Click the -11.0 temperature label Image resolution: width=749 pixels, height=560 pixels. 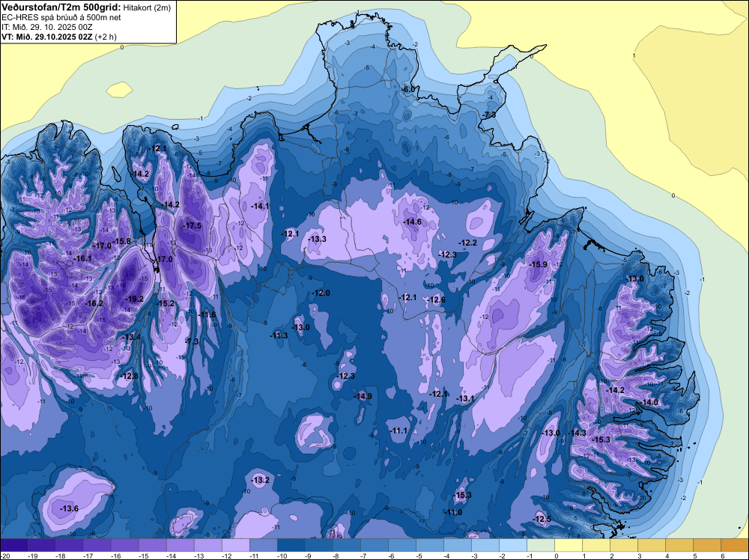coord(453,513)
